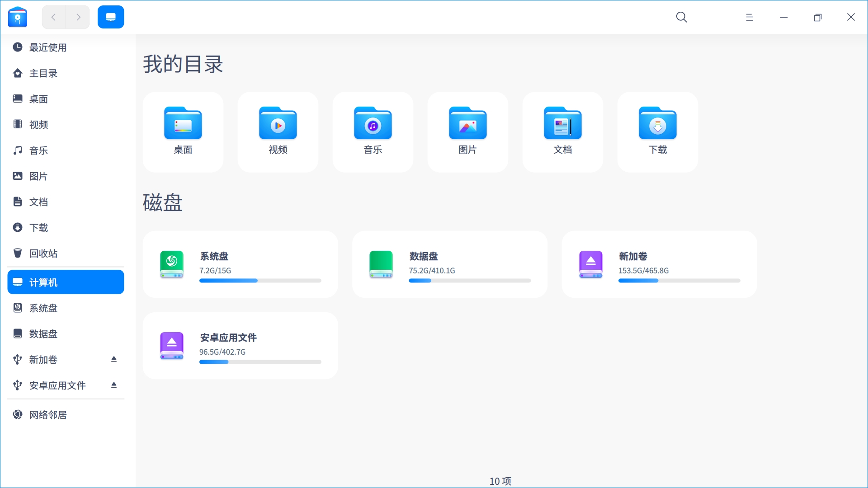Click the 安卓应用文件 disk usage bar
Image resolution: width=868 pixels, height=488 pixels.
(x=260, y=362)
